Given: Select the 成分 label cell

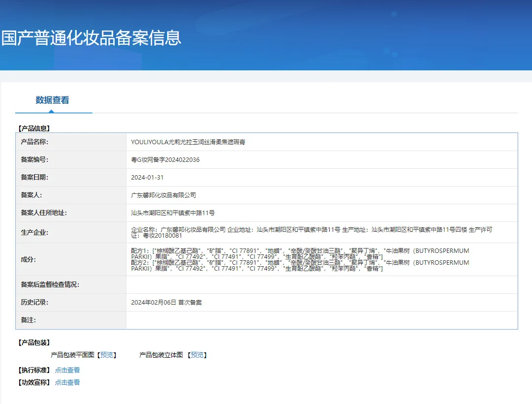Looking at the screenshot, I should 71,259.
